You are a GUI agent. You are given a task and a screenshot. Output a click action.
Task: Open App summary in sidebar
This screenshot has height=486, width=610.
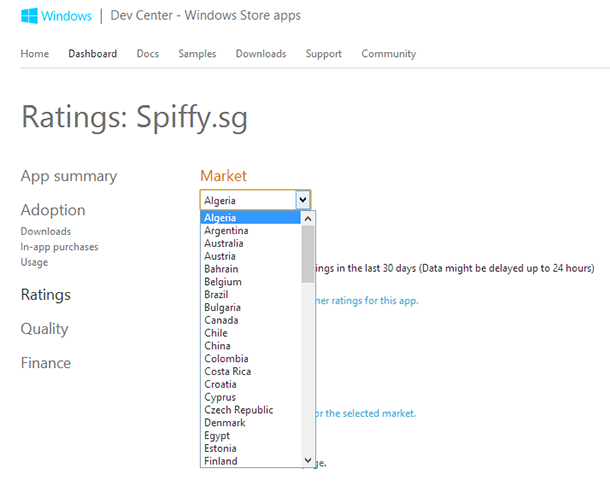pyautogui.click(x=69, y=176)
